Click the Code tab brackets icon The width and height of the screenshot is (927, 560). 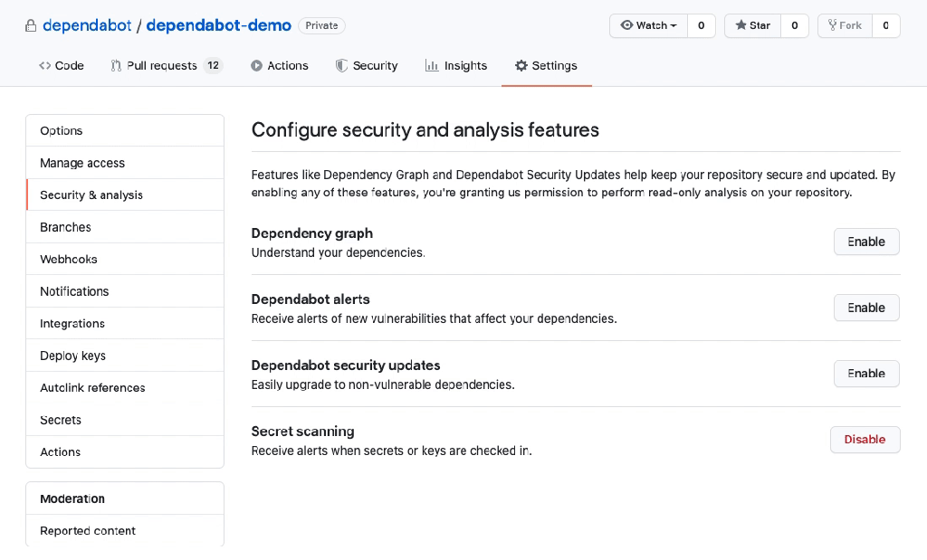[44, 66]
